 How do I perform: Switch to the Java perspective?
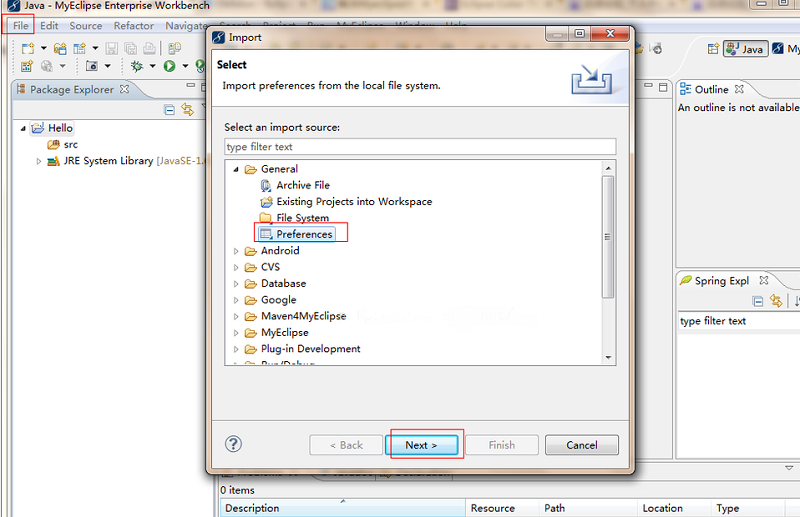745,49
